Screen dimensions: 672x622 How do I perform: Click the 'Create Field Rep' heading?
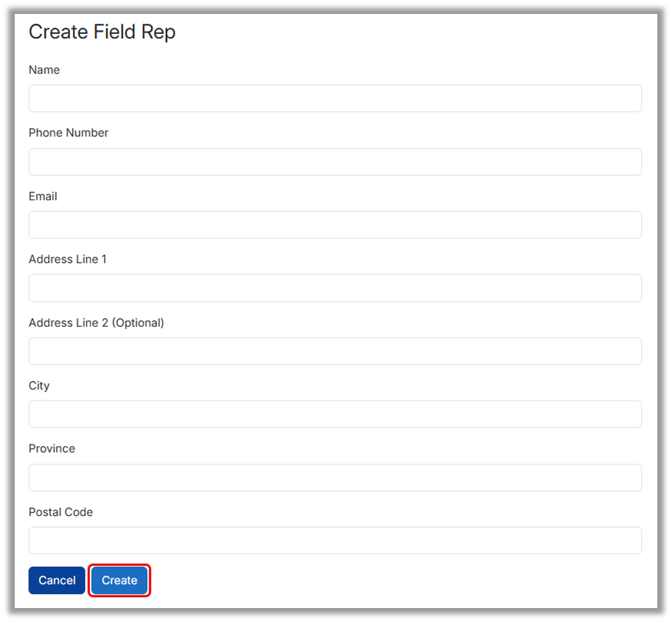[x=102, y=32]
